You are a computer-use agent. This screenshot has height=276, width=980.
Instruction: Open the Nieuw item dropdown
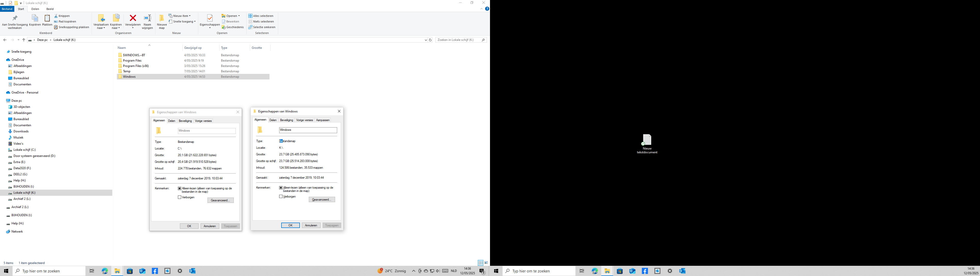tap(180, 16)
